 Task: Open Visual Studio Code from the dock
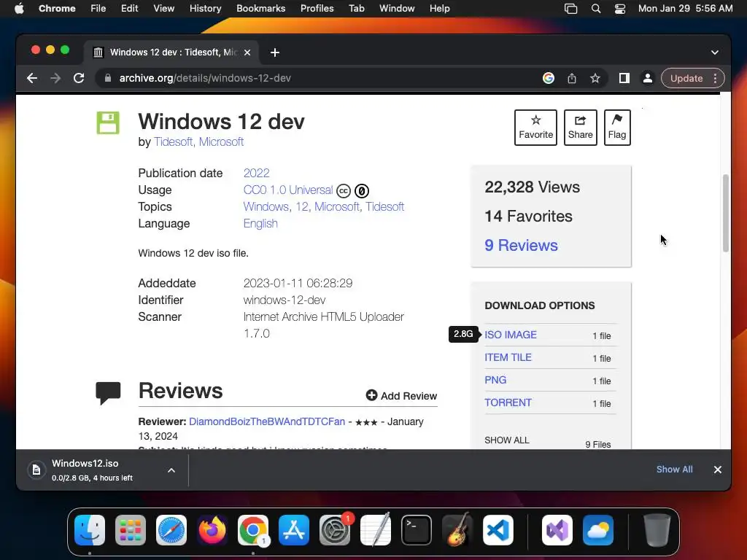(498, 530)
